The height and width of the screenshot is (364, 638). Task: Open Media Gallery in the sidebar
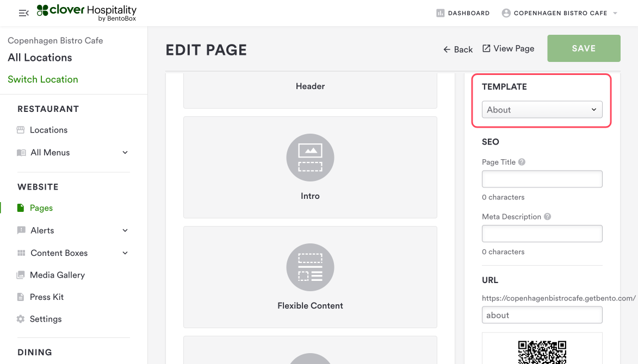pyautogui.click(x=57, y=275)
